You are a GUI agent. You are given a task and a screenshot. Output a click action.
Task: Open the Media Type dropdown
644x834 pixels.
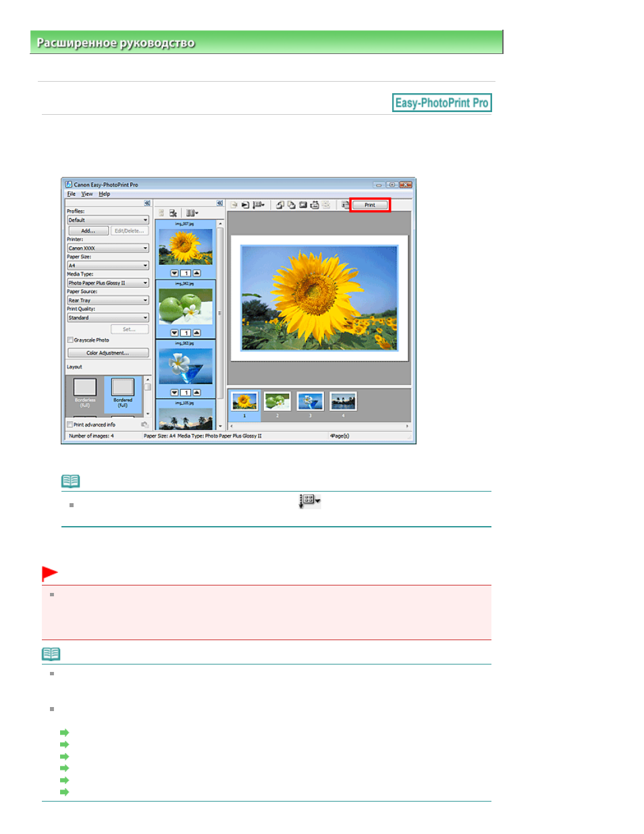pyautogui.click(x=108, y=283)
